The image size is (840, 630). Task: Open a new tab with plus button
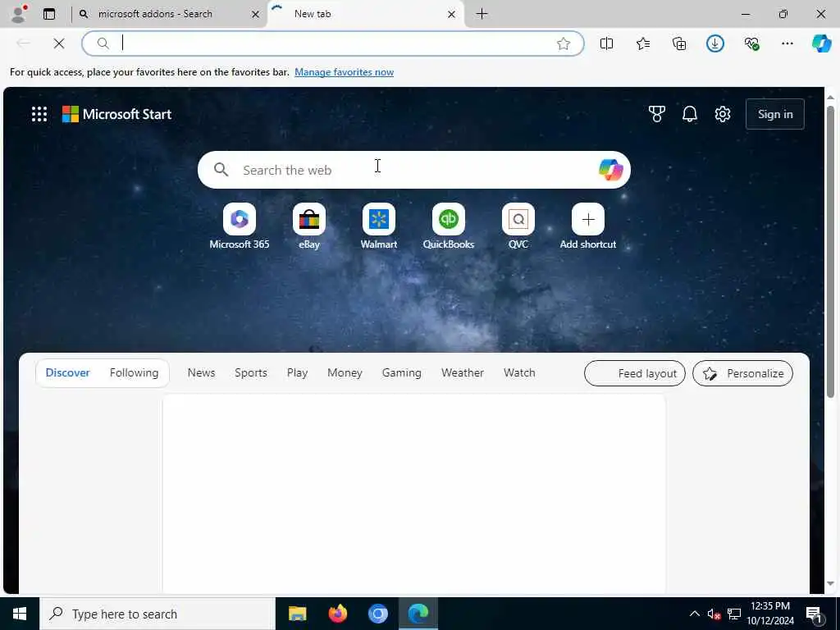pos(482,14)
